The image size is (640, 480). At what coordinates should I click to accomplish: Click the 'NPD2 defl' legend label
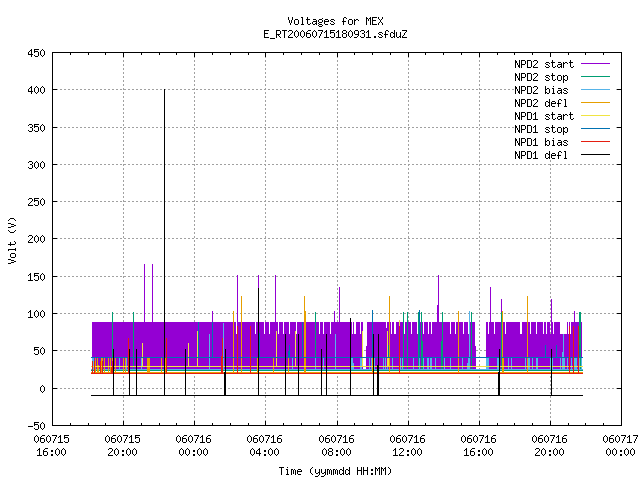point(541,103)
